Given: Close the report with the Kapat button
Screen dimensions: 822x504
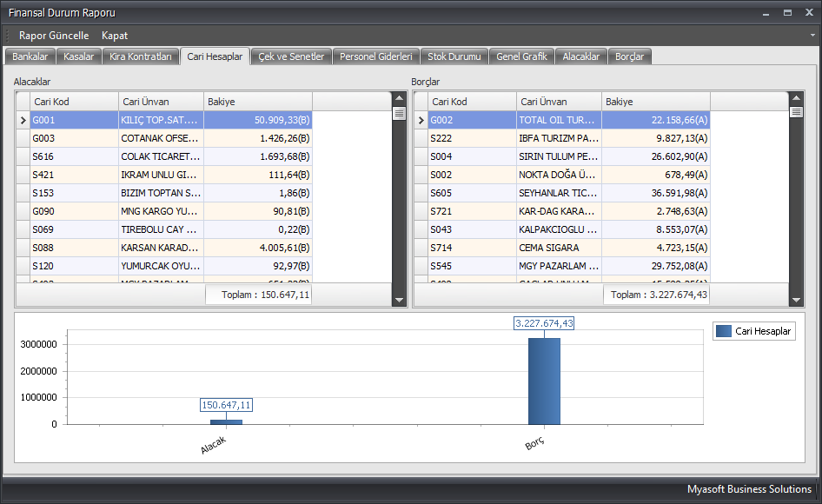Looking at the screenshot, I should [x=115, y=36].
